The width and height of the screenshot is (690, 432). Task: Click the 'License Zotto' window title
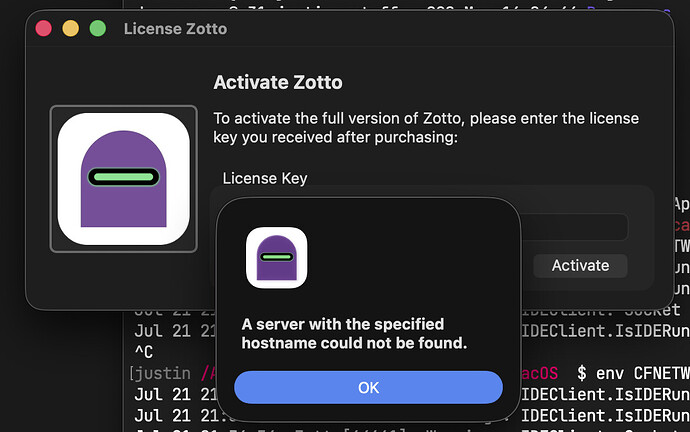click(175, 29)
